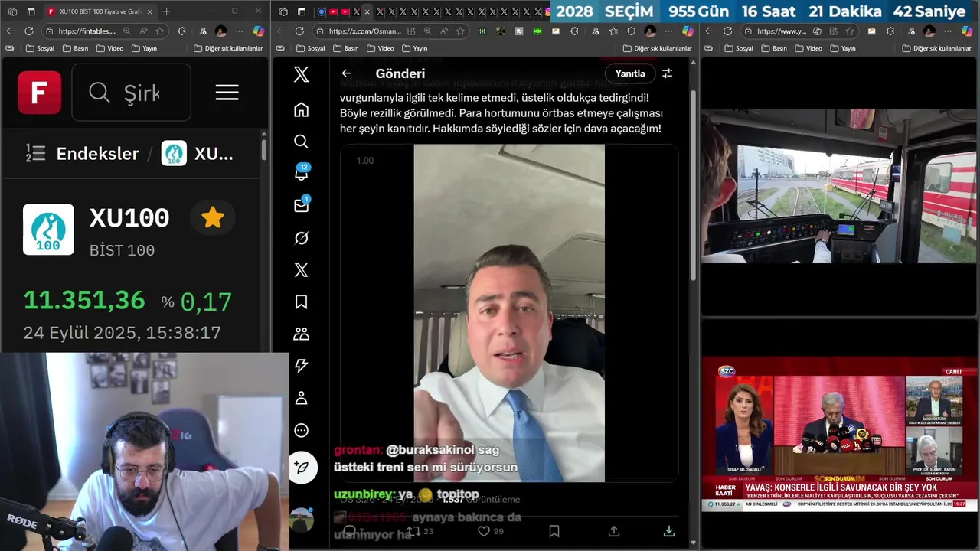Click the Fintables Şirk search field
Screen dimensions: 980x551
tap(131, 93)
